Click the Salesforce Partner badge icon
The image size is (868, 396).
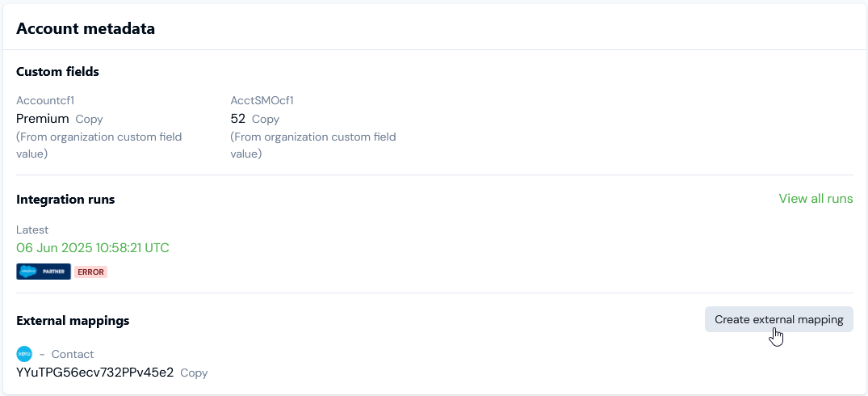point(44,272)
